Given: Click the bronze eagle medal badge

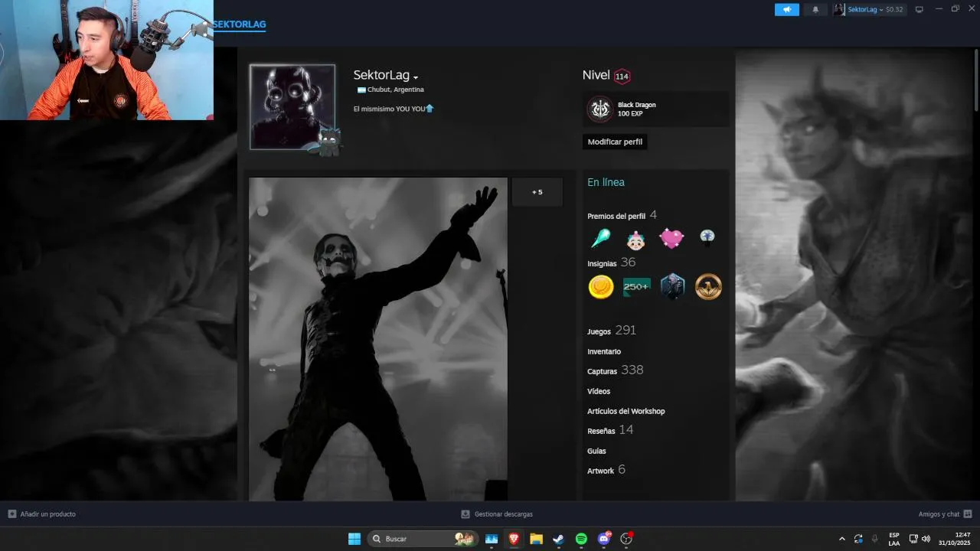Looking at the screenshot, I should pyautogui.click(x=708, y=287).
